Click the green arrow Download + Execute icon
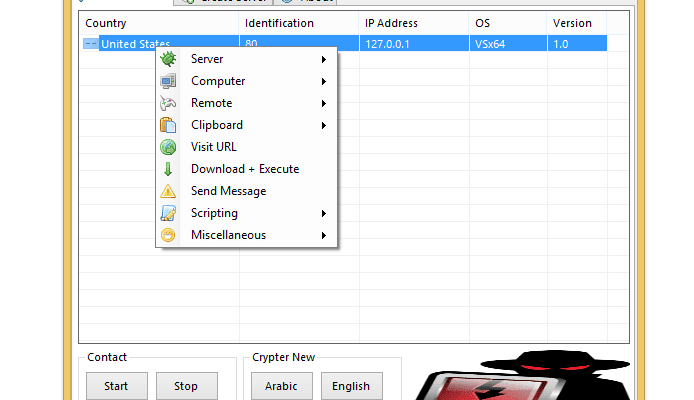 [169, 169]
